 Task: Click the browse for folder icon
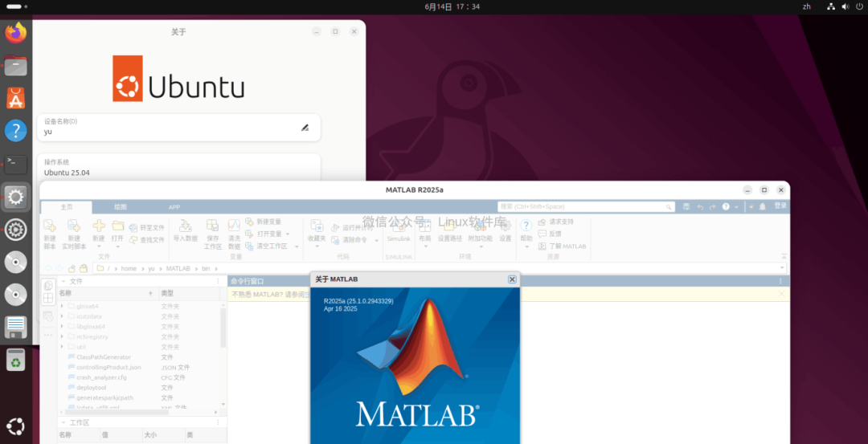pyautogui.click(x=83, y=269)
